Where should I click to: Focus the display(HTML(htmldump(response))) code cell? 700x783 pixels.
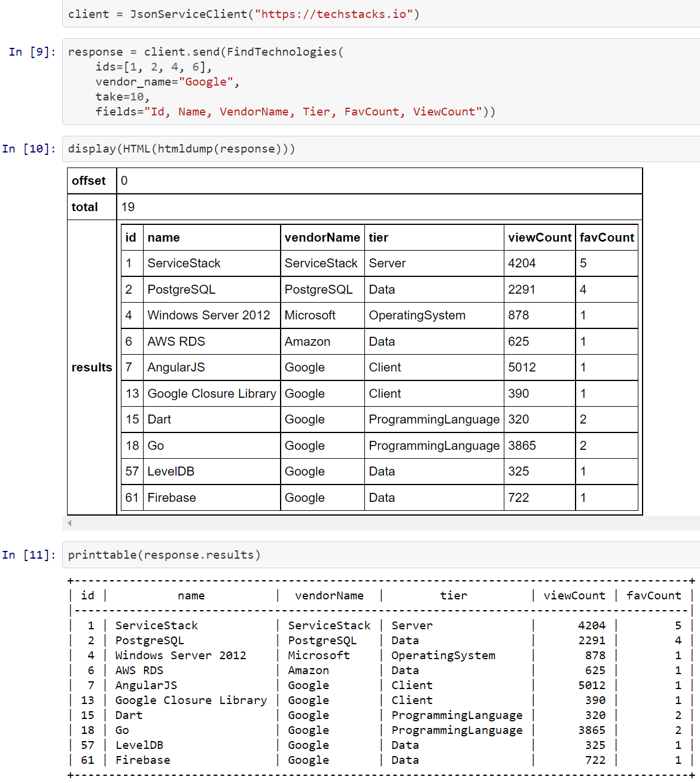(381, 149)
